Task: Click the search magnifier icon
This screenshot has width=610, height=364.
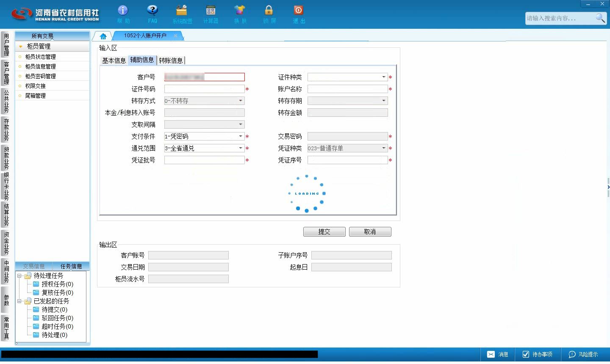Action: point(600,18)
